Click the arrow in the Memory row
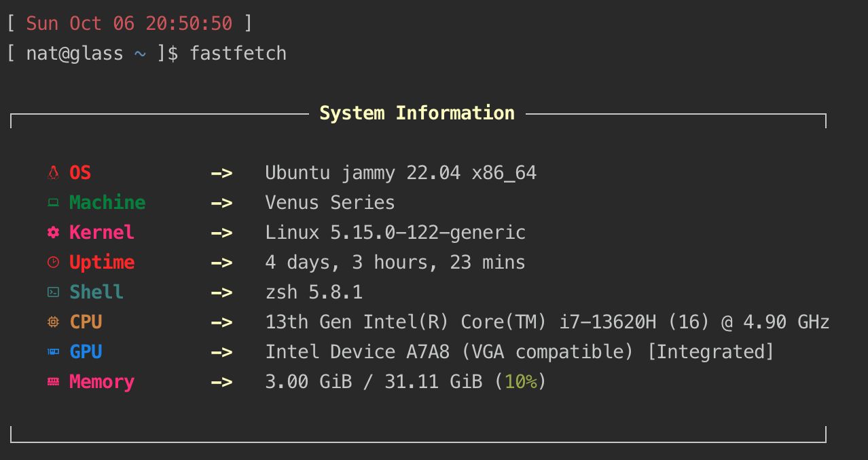Viewport: 868px width, 460px height. pos(221,383)
